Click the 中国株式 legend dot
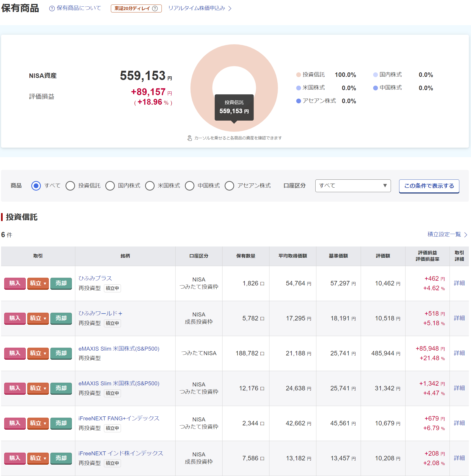 [375, 88]
